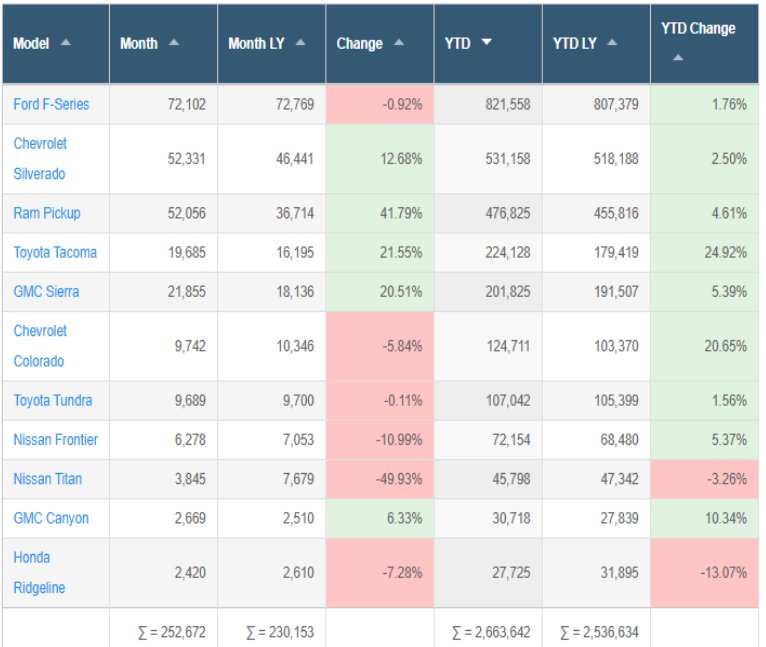Open the Chevrolet Colorado link
Image resolution: width=766 pixels, height=647 pixels.
(x=40, y=346)
